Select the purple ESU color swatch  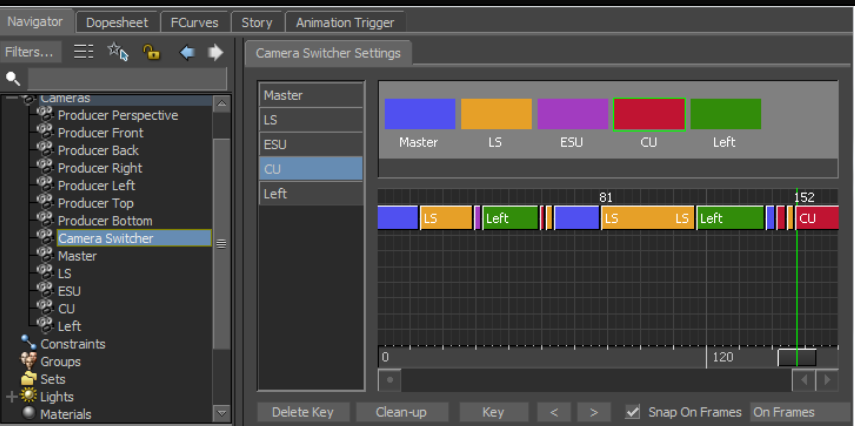[x=573, y=114]
